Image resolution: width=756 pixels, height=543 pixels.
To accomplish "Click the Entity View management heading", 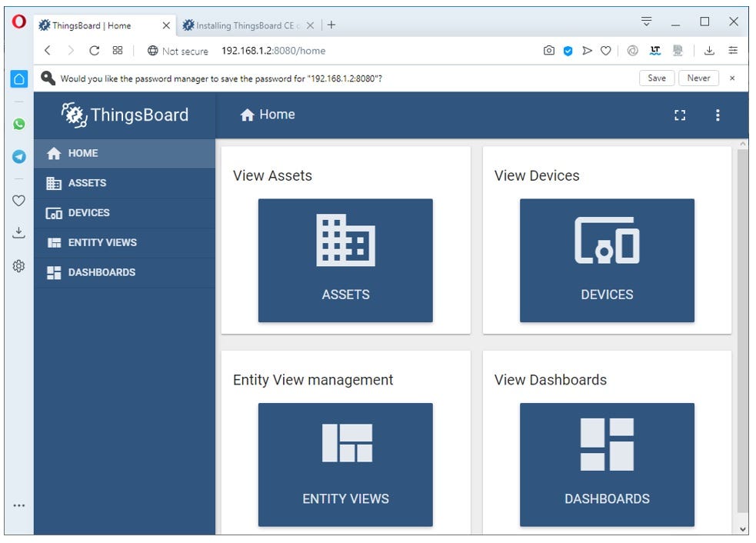I will pyautogui.click(x=313, y=380).
